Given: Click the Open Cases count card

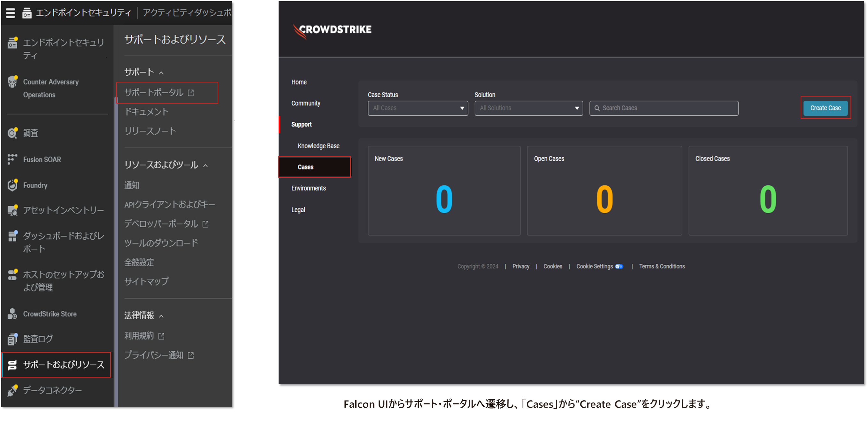Looking at the screenshot, I should (604, 191).
